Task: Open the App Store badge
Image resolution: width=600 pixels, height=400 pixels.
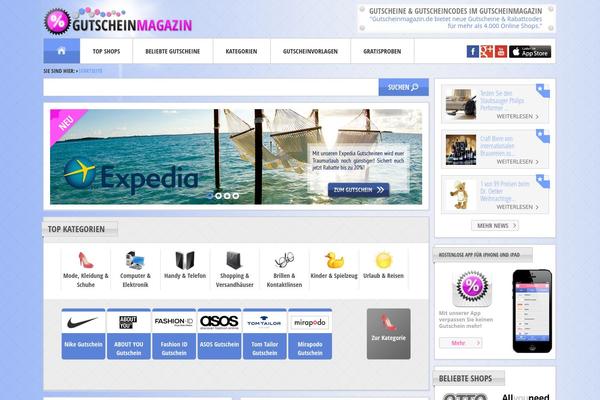Action: (x=530, y=51)
